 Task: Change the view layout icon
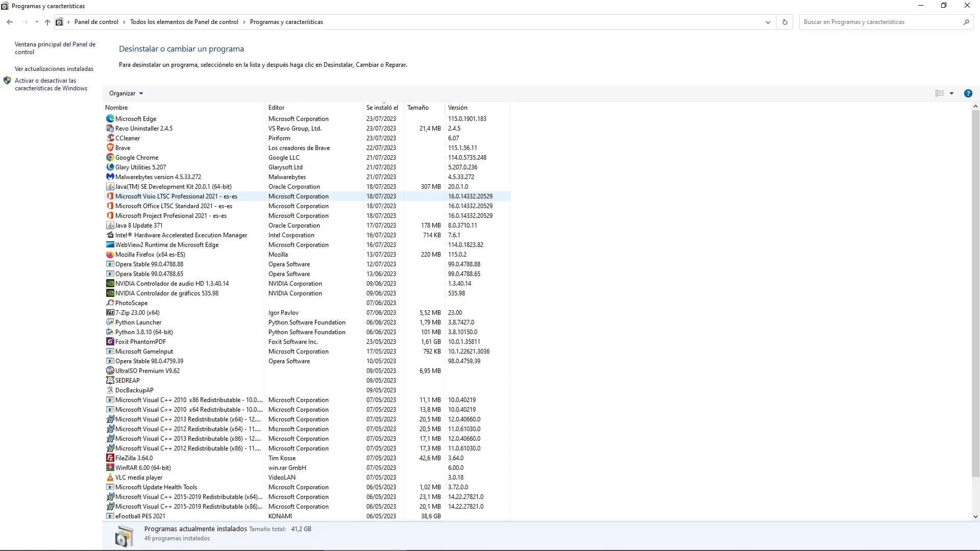click(939, 93)
